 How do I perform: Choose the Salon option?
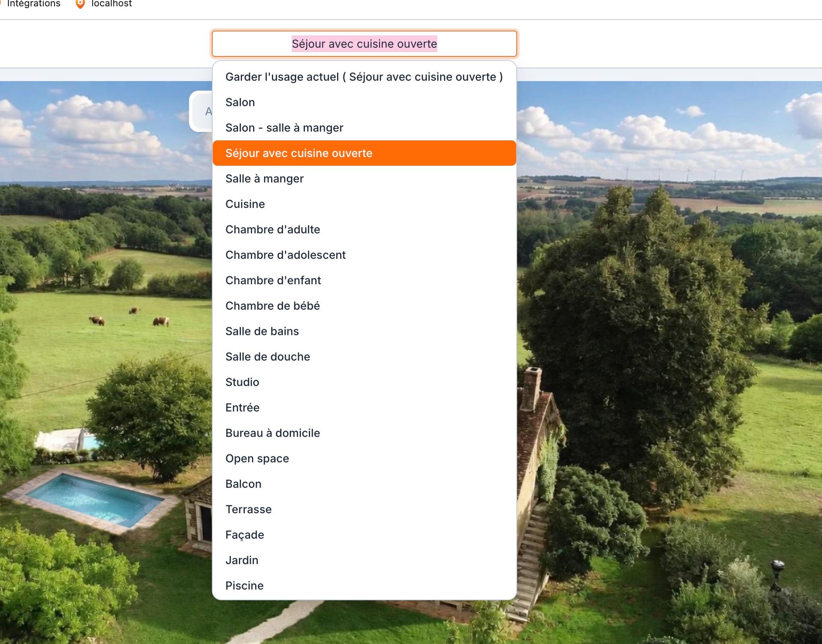point(364,102)
